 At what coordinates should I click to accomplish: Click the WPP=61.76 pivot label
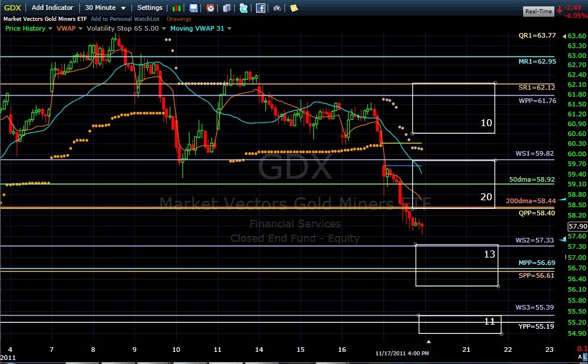pyautogui.click(x=538, y=101)
